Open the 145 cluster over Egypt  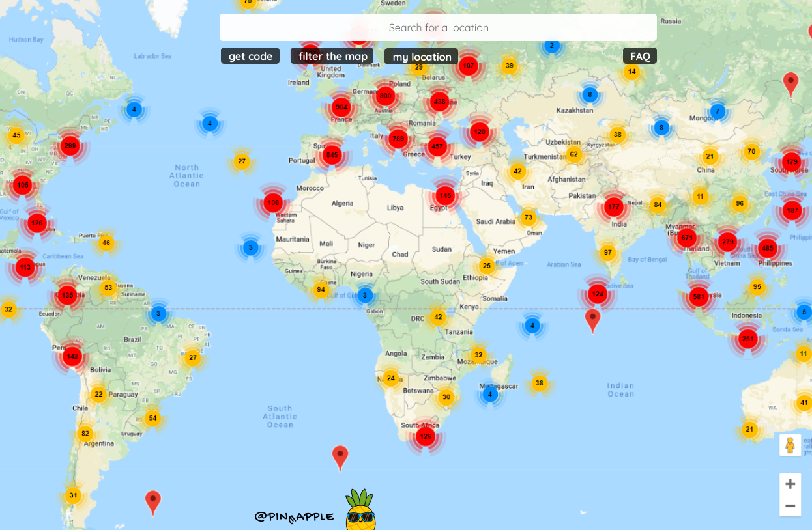445,195
